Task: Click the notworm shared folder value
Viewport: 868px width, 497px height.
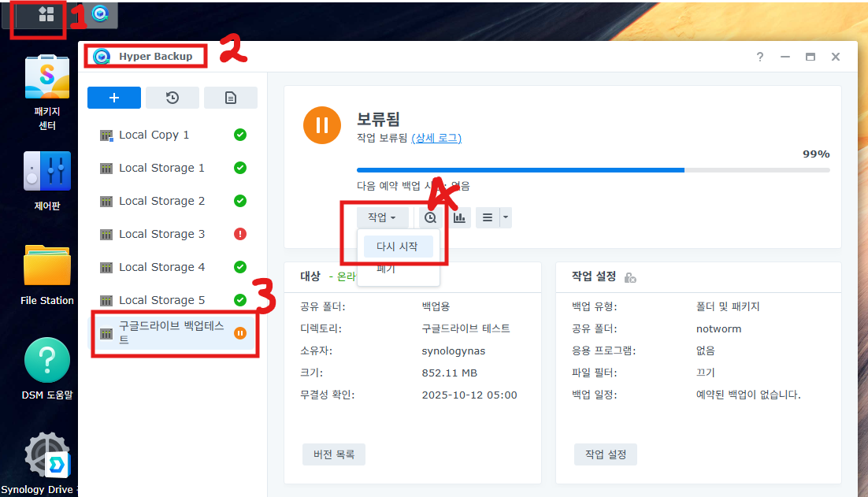Action: click(x=718, y=328)
